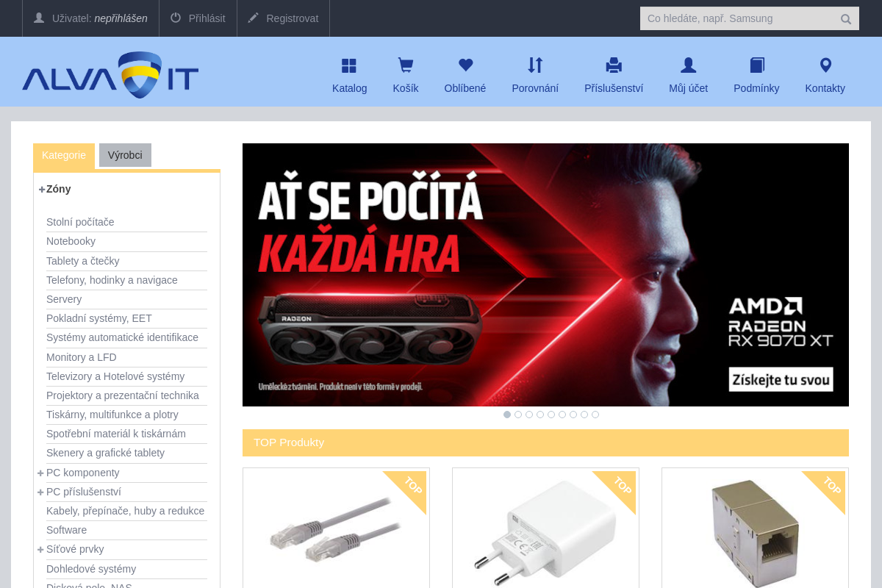Expand the PC komponenty category

40,473
